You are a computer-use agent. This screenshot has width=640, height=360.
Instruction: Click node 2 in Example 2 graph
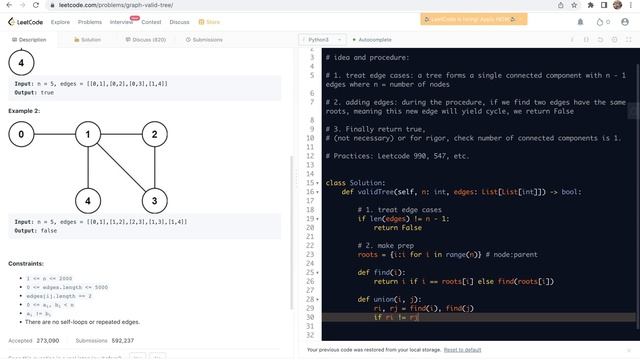(155, 134)
